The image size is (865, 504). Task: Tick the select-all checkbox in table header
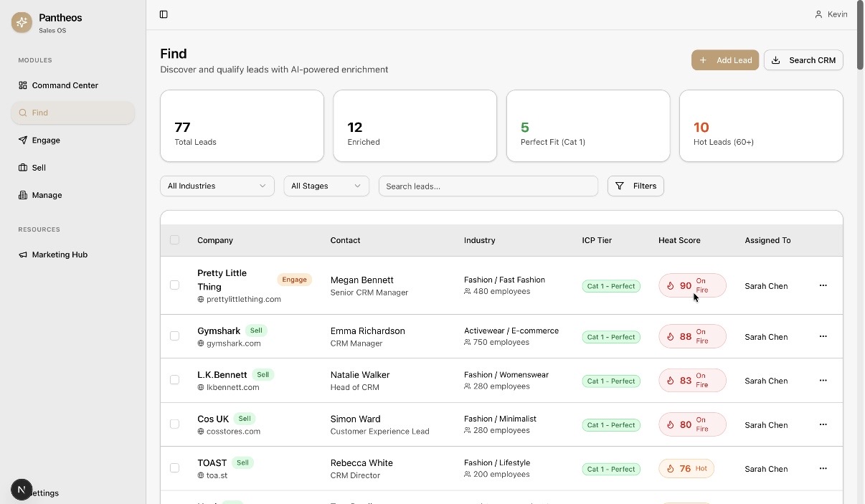[174, 240]
